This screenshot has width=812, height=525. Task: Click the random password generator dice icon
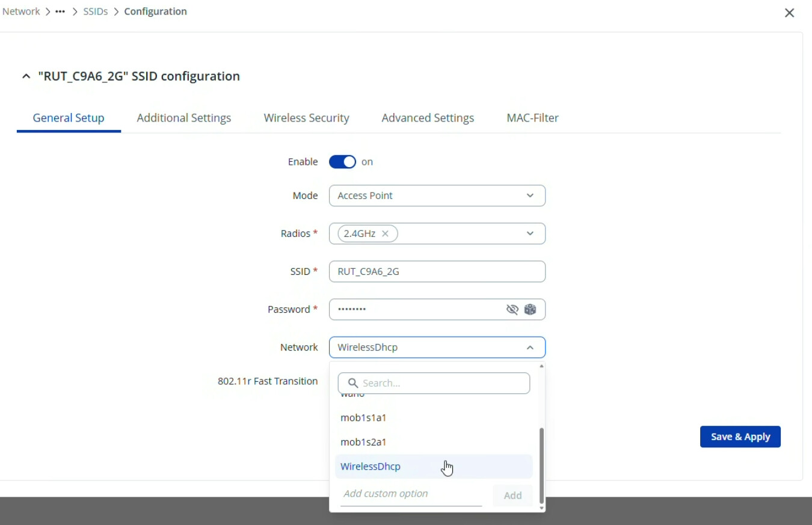click(x=530, y=309)
